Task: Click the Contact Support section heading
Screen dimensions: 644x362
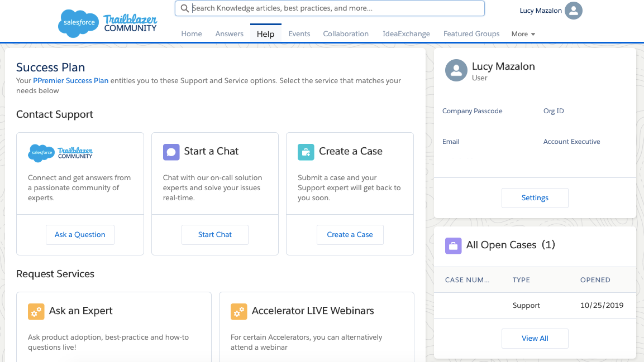Action: (x=55, y=114)
